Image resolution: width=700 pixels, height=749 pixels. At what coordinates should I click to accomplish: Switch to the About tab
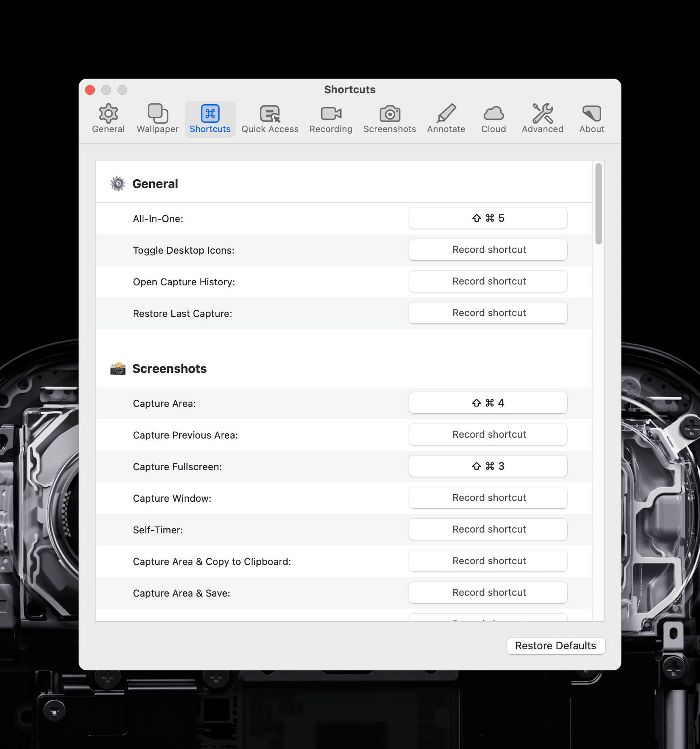coord(591,119)
